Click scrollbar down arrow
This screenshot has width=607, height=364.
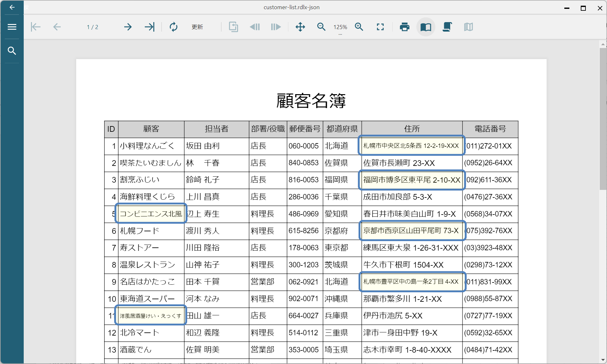coord(603,360)
